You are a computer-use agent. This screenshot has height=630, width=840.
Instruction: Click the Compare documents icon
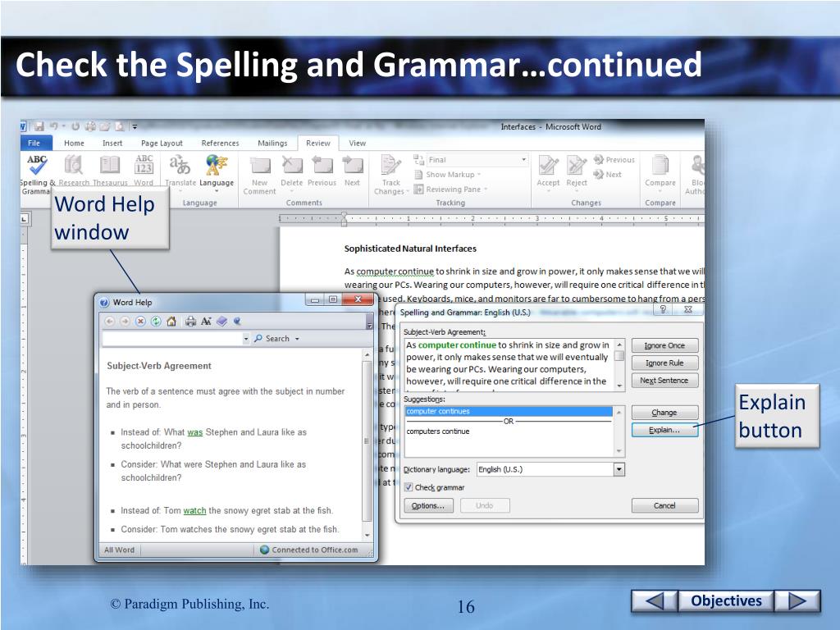click(660, 165)
